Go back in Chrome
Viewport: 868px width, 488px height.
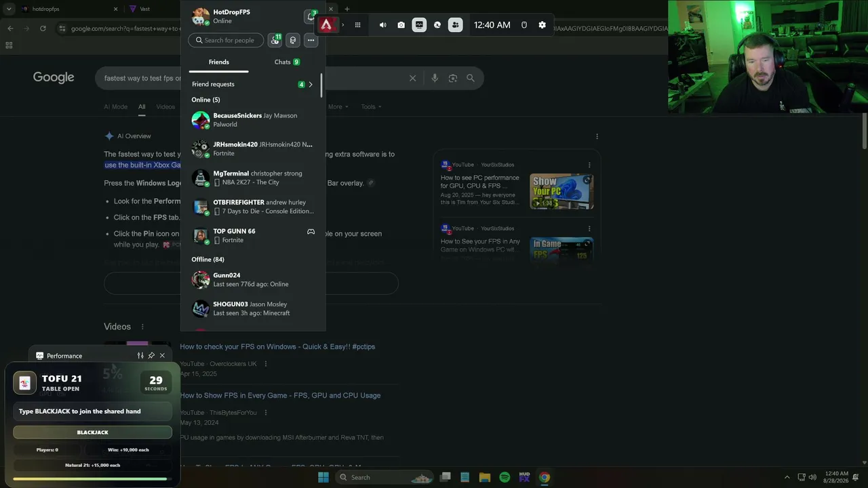[x=10, y=28]
